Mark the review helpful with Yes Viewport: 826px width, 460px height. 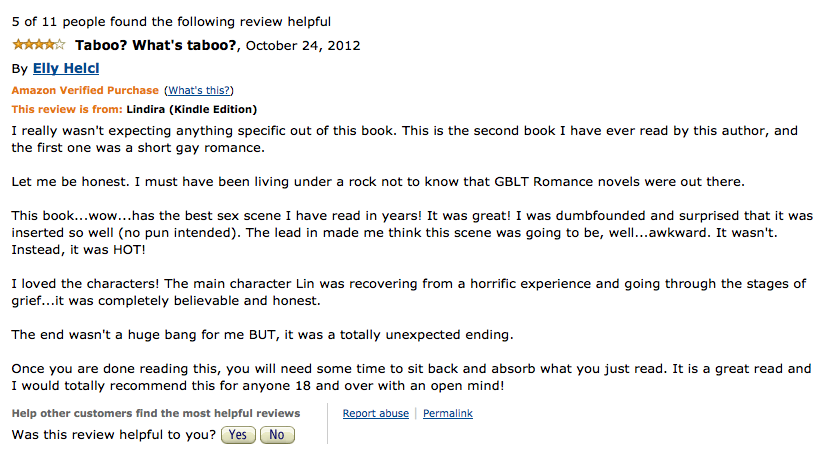pos(238,435)
